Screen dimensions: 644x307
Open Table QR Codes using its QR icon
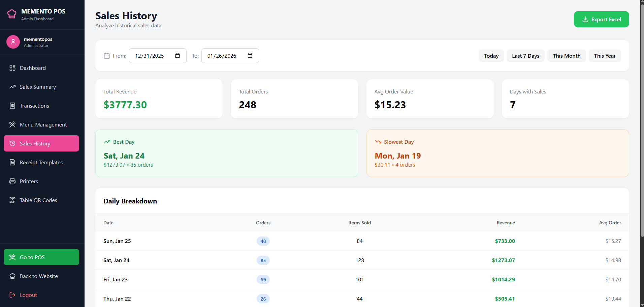click(x=12, y=200)
